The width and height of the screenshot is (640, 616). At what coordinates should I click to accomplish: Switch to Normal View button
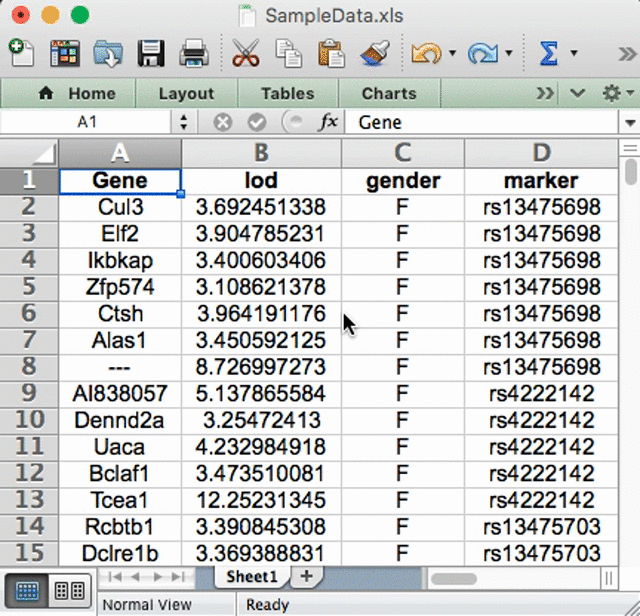click(27, 591)
